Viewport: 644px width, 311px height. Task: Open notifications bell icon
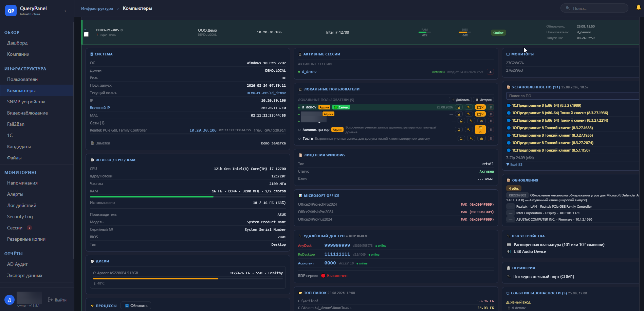pos(638,7)
